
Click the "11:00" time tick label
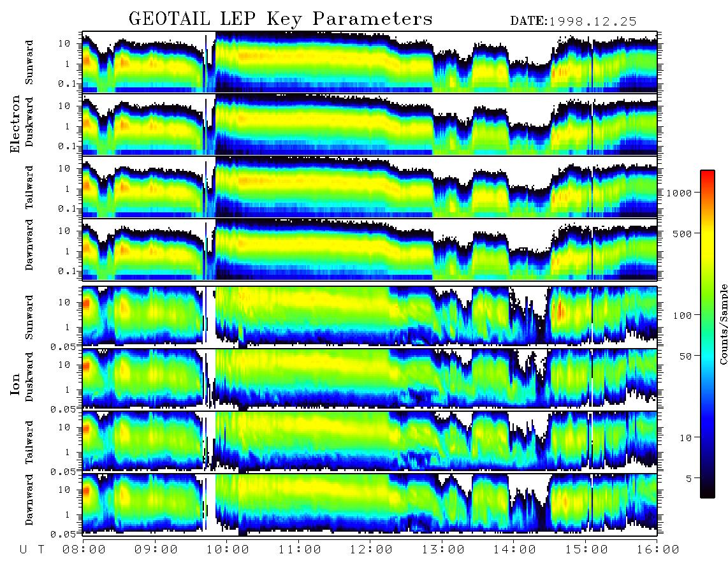tap(300, 550)
